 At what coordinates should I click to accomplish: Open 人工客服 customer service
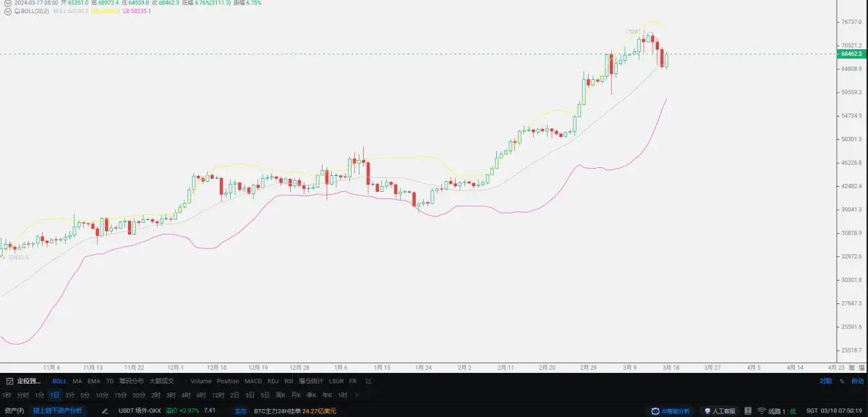(719, 411)
